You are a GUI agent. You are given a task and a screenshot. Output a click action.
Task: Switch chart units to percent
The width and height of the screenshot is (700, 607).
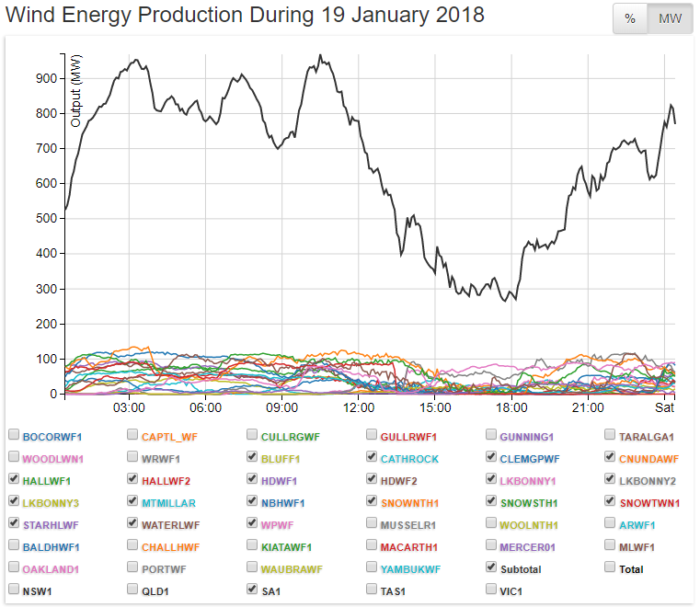pyautogui.click(x=630, y=19)
